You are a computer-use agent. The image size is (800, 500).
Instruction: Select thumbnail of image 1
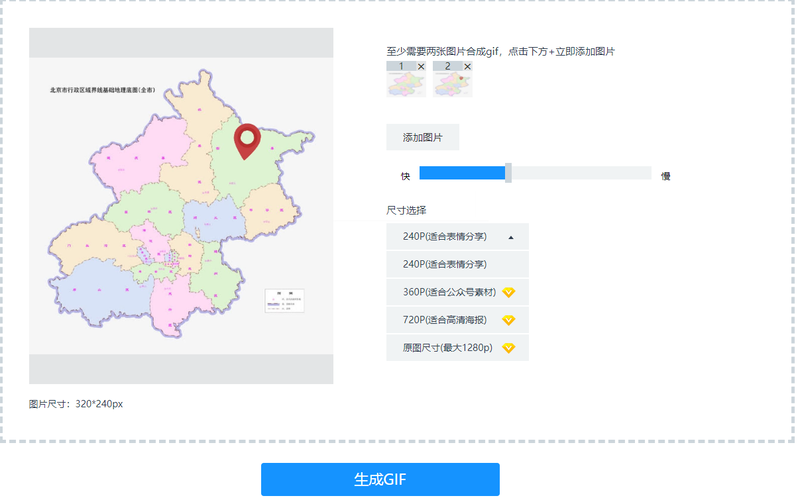(406, 84)
